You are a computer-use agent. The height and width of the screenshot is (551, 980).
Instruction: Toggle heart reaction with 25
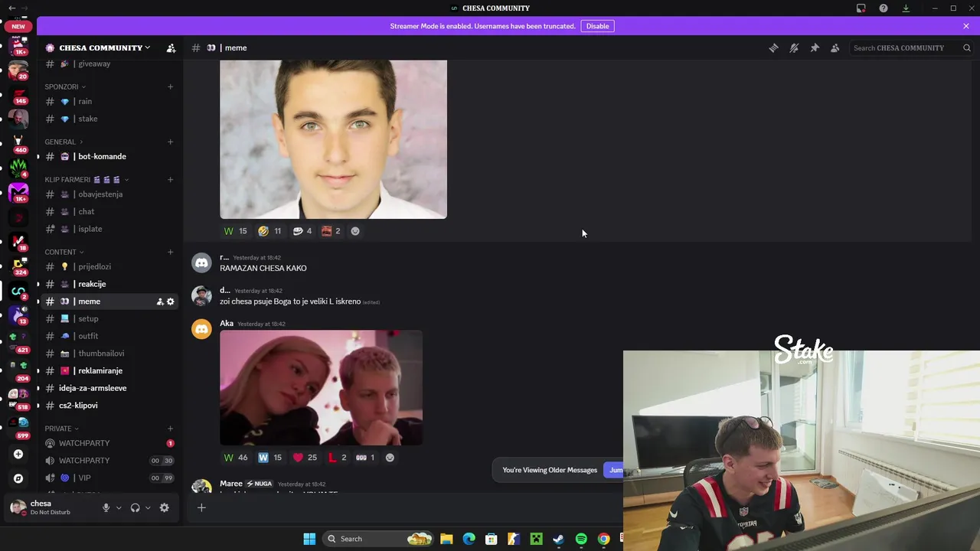click(x=305, y=458)
